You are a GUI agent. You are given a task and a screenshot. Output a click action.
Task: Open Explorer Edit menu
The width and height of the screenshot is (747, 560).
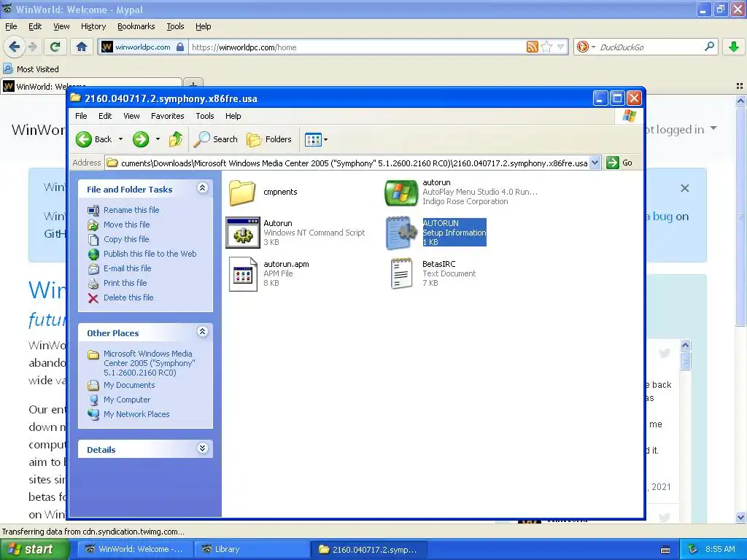[105, 116]
